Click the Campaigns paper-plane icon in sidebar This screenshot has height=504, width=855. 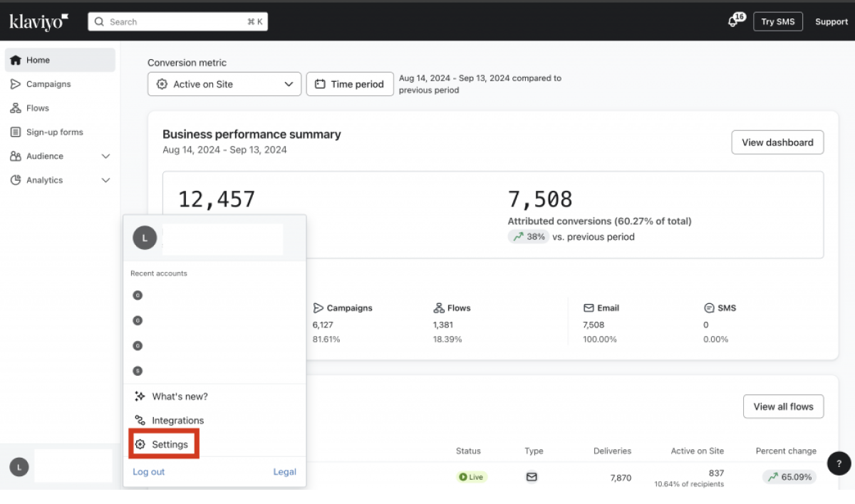[16, 84]
